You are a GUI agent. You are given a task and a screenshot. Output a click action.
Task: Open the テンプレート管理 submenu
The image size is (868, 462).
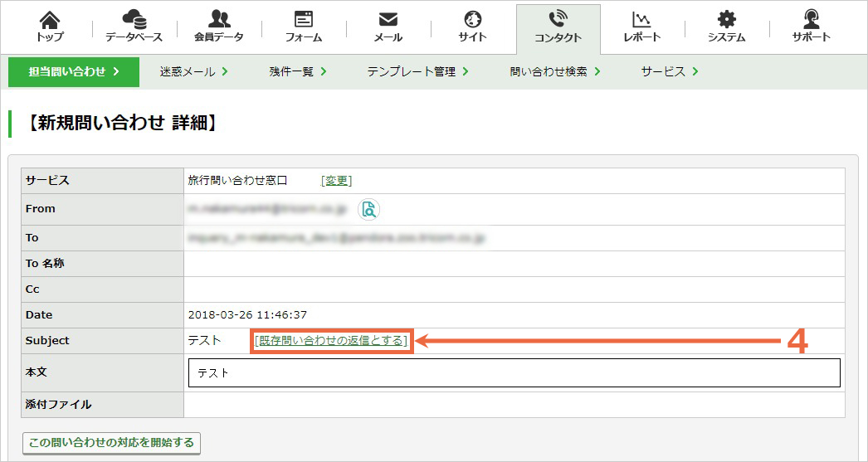418,72
